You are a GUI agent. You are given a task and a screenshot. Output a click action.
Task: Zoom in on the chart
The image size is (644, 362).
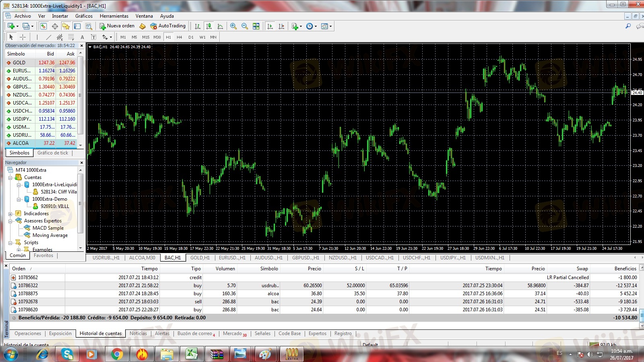click(233, 26)
